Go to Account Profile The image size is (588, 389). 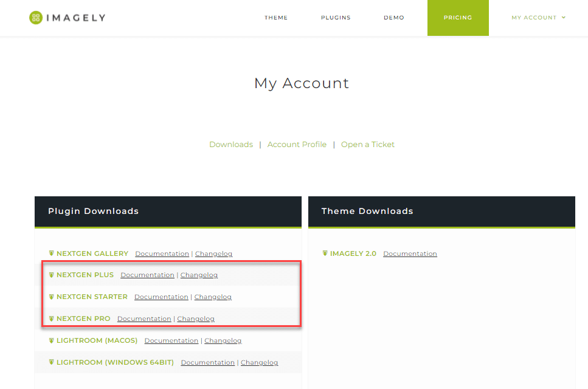tap(297, 144)
